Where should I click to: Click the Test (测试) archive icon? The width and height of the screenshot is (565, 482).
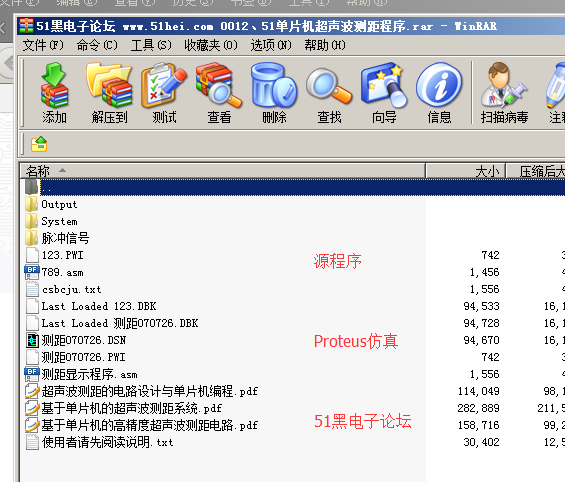164,85
